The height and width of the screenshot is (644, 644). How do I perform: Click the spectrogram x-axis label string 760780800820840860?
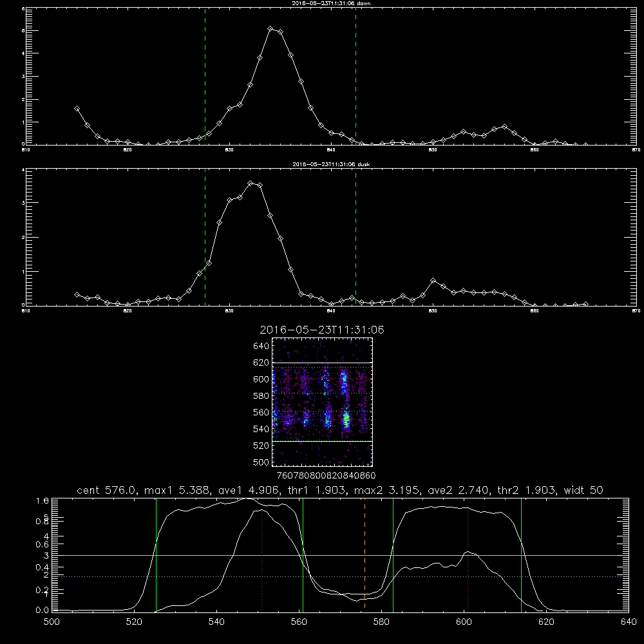326,475
